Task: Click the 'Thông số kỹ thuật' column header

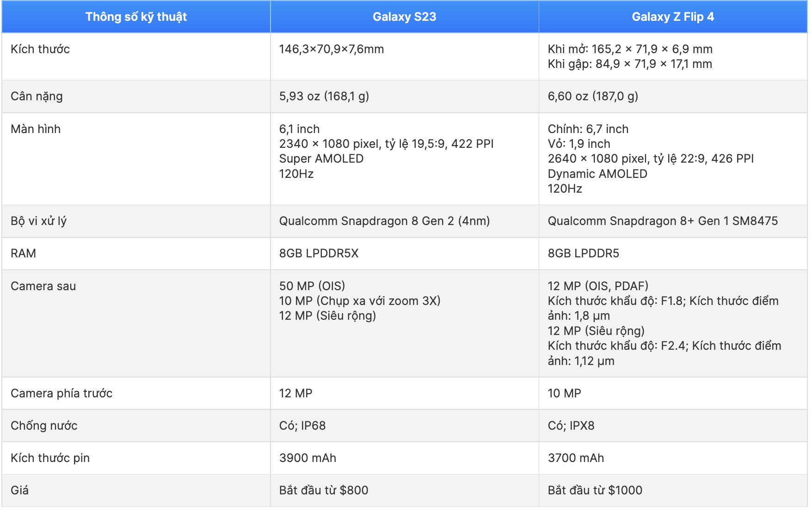Action: (136, 17)
